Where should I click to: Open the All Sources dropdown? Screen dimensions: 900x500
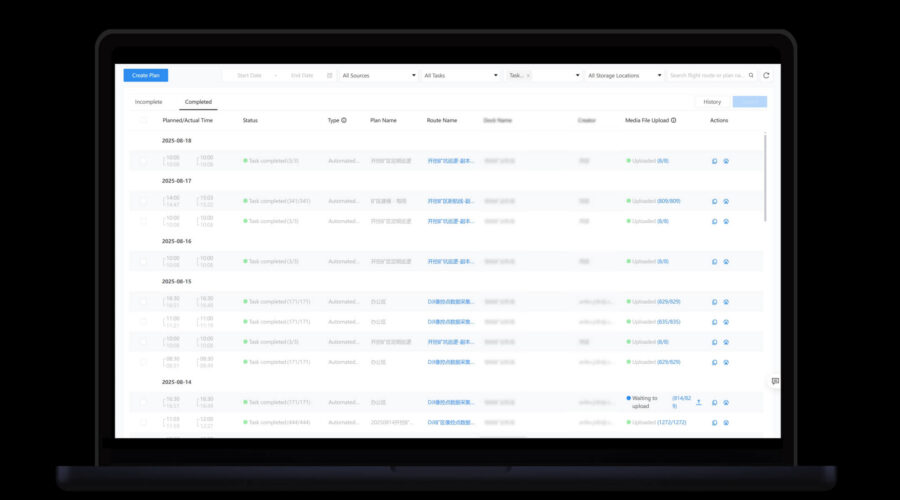pos(378,75)
